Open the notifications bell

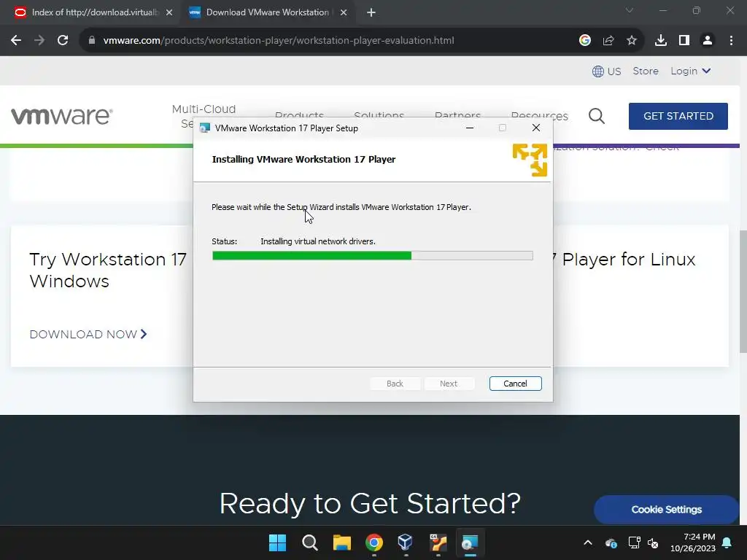click(x=727, y=542)
